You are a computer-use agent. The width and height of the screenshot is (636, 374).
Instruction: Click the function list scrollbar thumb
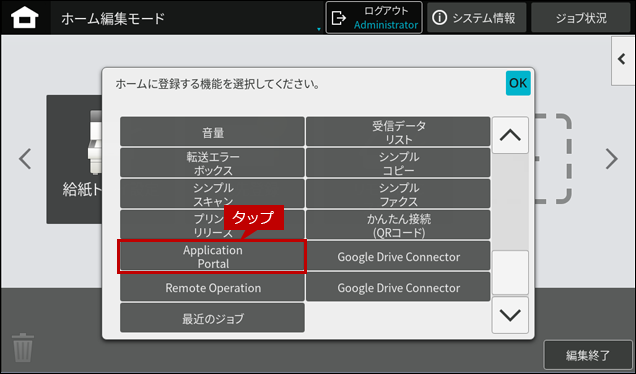pos(510,272)
